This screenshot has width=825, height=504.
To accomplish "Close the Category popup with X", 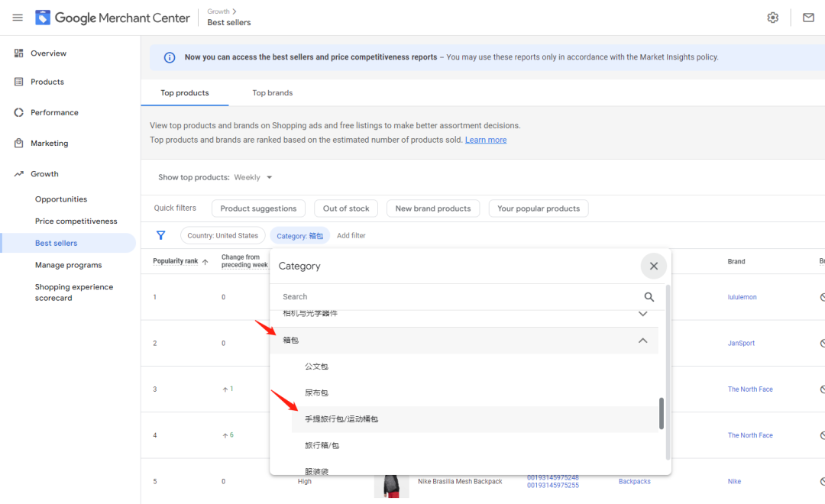I will tap(653, 266).
